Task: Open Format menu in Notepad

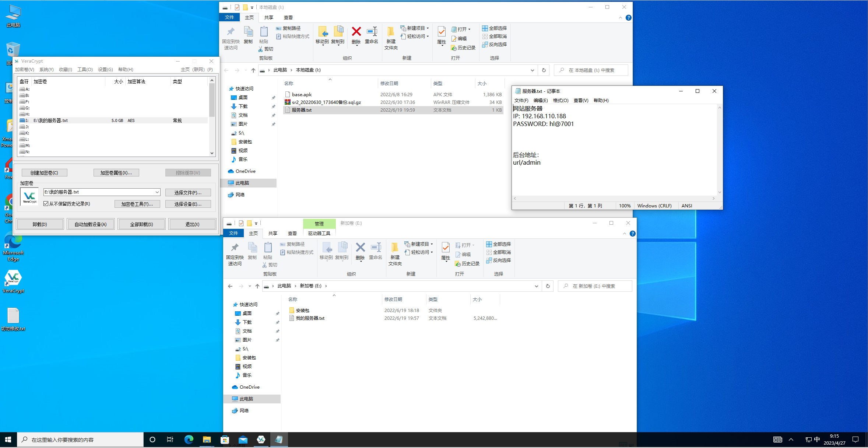Action: click(x=560, y=100)
